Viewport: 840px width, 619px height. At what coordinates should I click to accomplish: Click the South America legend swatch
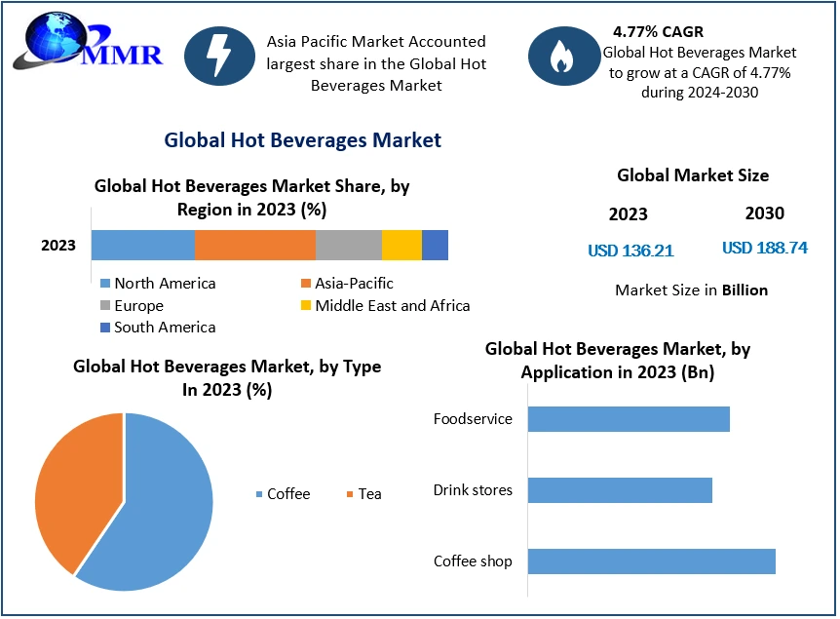105,328
